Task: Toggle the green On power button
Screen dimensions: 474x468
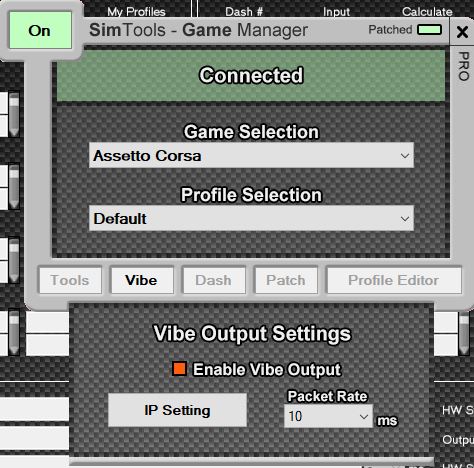Action: 40,30
